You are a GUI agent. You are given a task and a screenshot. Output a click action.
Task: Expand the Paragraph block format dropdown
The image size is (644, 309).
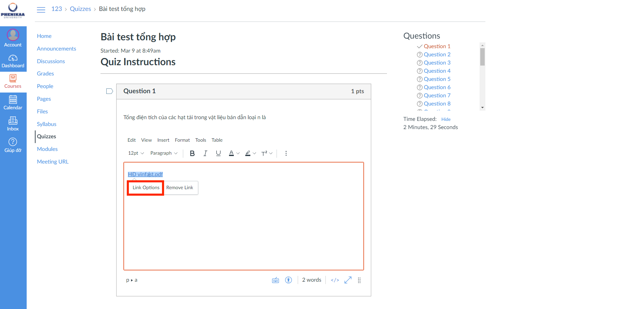tap(164, 153)
